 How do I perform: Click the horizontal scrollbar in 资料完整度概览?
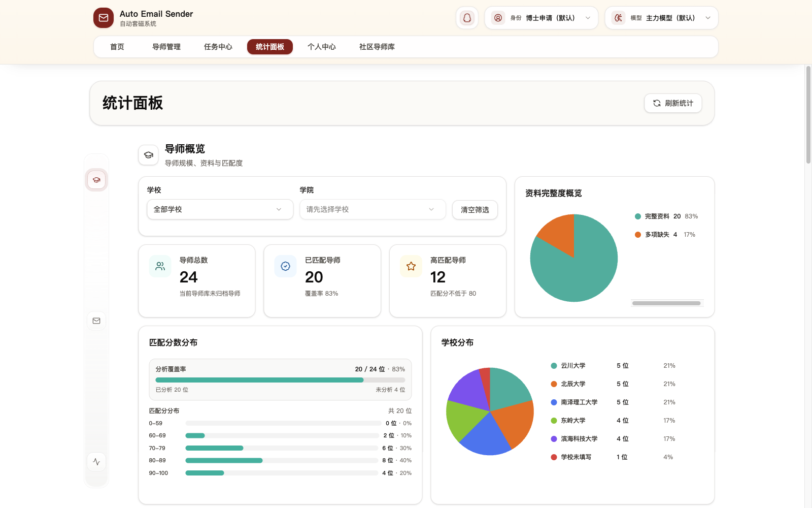(666, 303)
